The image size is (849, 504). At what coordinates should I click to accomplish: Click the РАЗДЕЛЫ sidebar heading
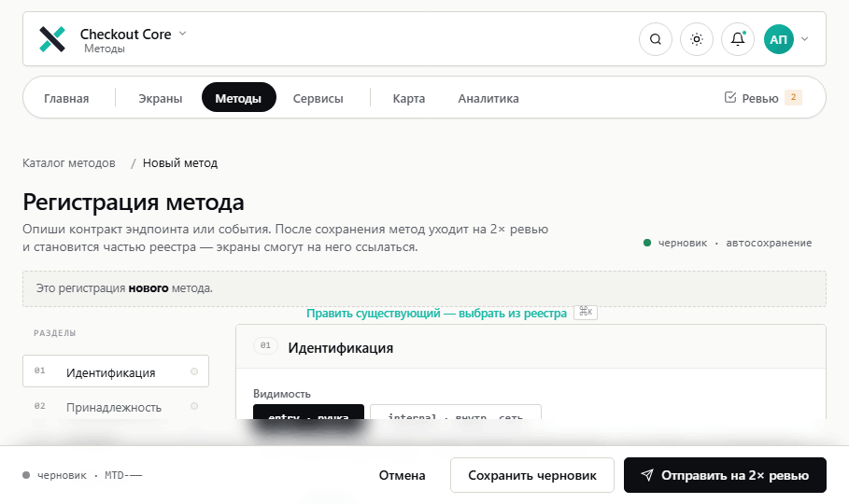pos(55,333)
